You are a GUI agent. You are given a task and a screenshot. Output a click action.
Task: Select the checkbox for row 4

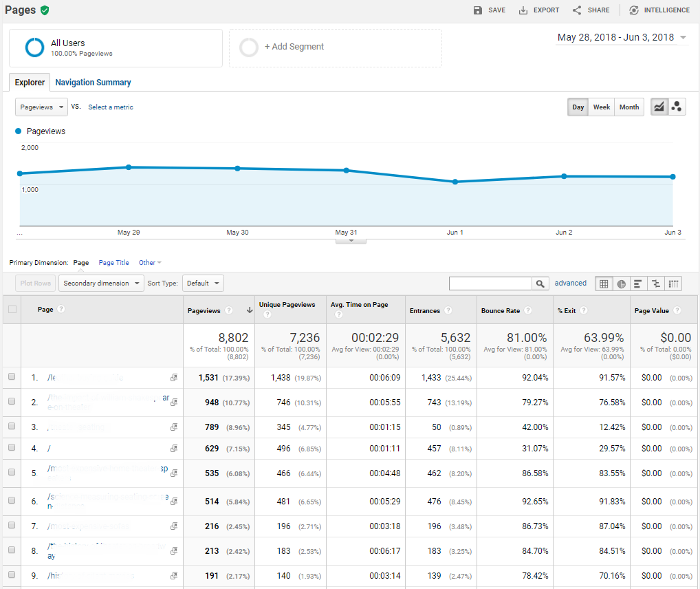click(x=12, y=449)
